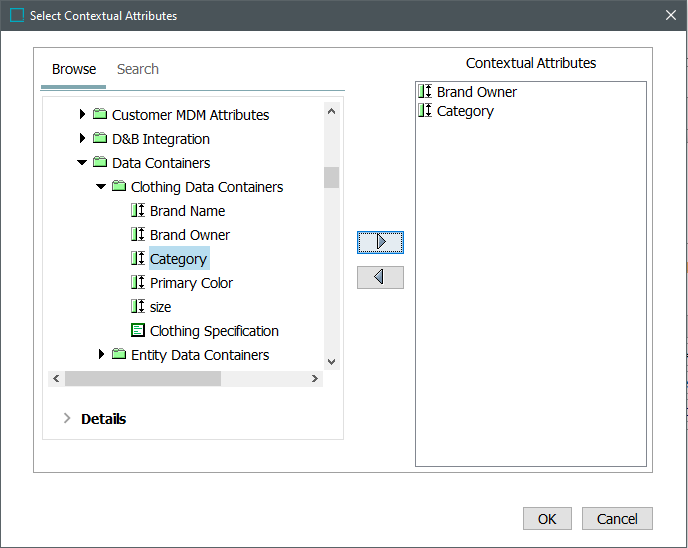Screen dimensions: 688x548
Task: Click the Clothing Specification attribute icon
Action: 138,331
